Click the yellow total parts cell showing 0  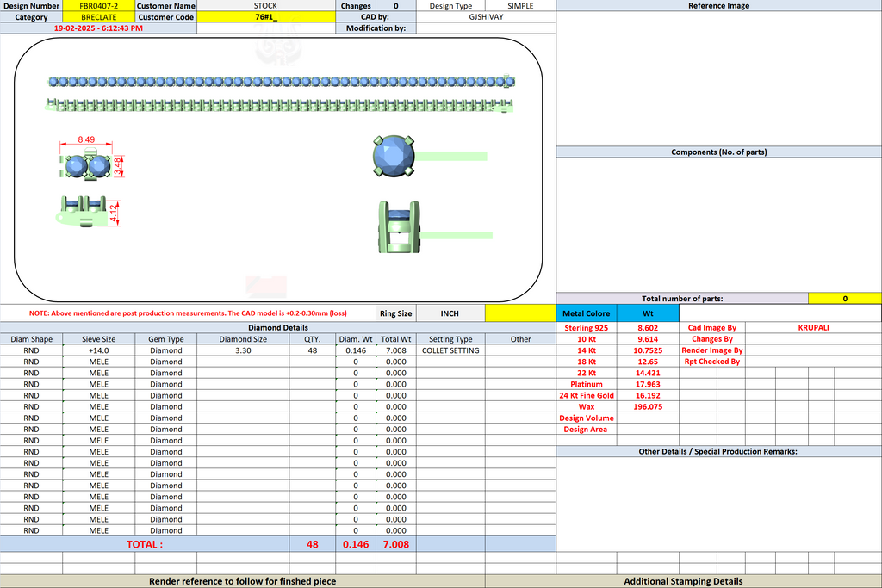[x=845, y=299]
